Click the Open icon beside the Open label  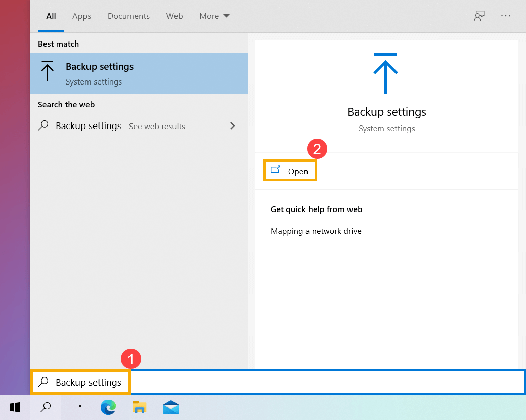(275, 171)
